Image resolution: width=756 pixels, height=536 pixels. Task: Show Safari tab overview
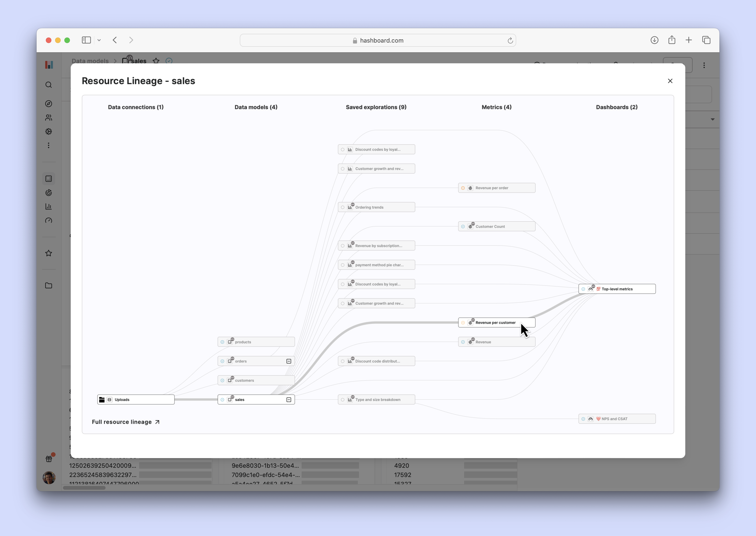pyautogui.click(x=706, y=40)
